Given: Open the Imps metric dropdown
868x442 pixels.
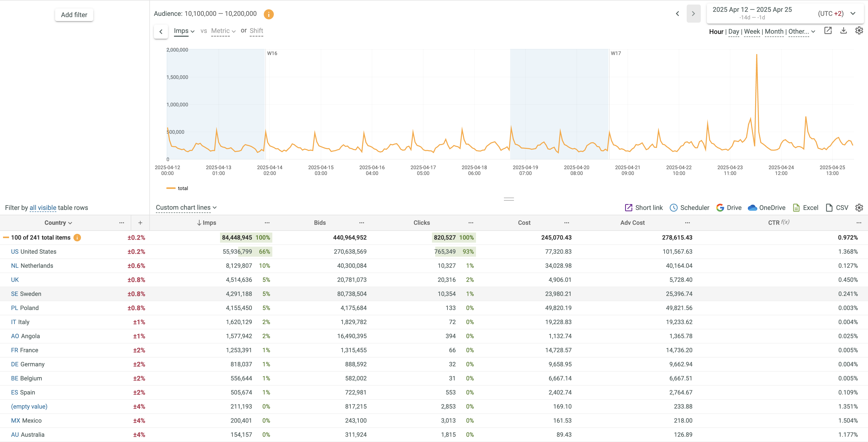Looking at the screenshot, I should click(184, 31).
